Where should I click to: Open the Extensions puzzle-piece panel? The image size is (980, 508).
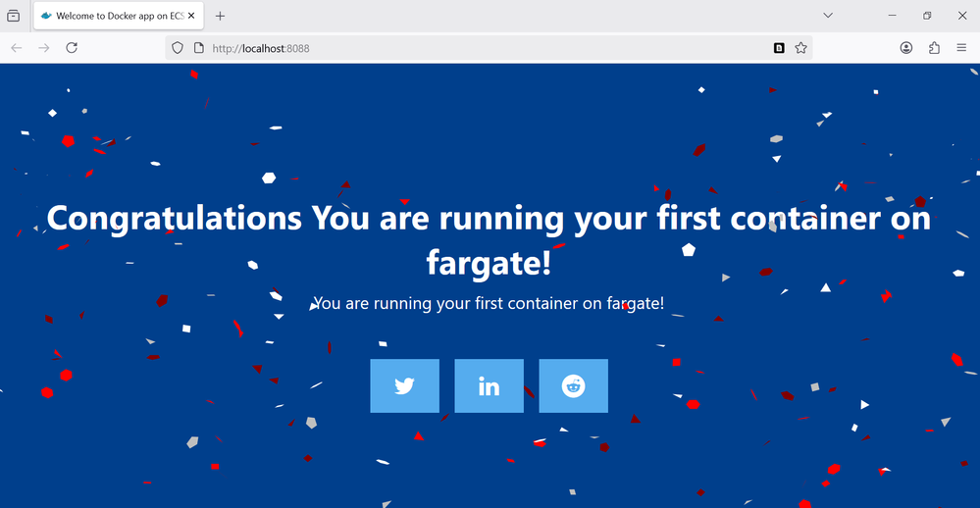pos(934,47)
